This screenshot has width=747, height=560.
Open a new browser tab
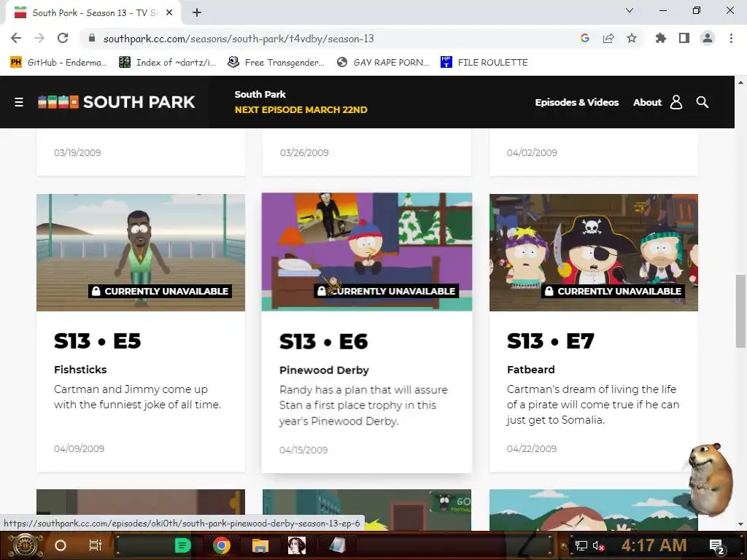point(197,13)
